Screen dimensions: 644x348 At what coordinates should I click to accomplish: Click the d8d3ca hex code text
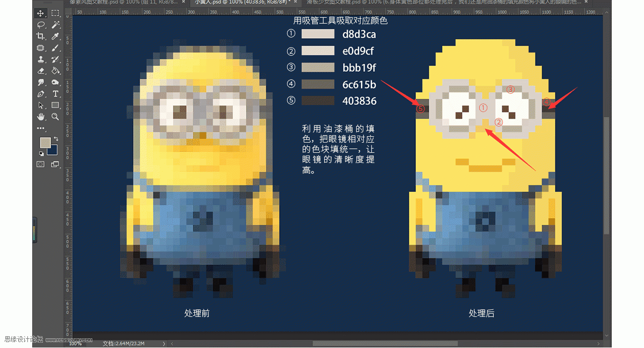360,34
